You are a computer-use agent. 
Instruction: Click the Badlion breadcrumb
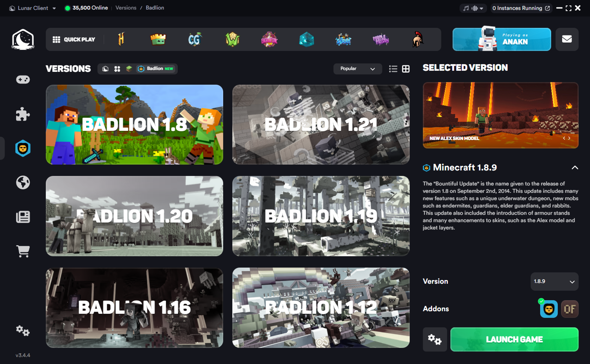click(155, 8)
